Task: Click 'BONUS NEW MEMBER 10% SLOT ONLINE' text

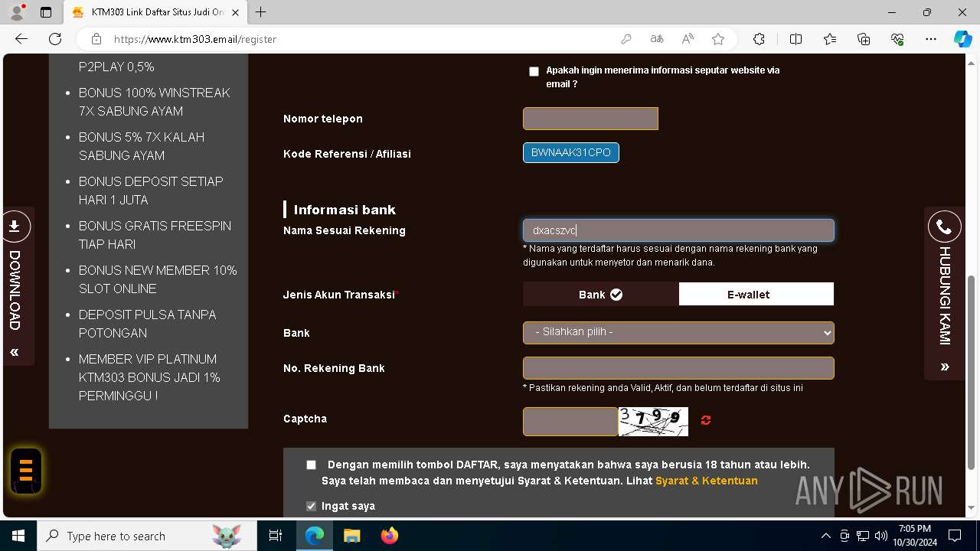Action: click(x=158, y=279)
